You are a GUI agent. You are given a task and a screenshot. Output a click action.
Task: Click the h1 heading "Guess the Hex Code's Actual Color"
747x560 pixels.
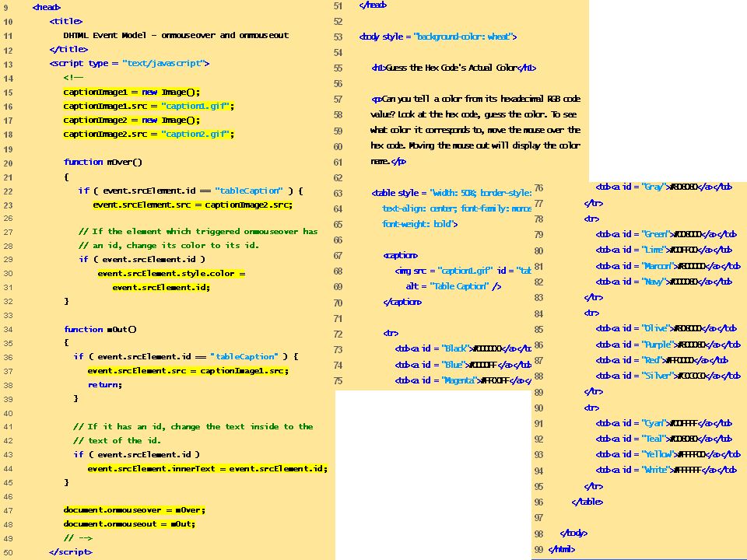coord(454,68)
